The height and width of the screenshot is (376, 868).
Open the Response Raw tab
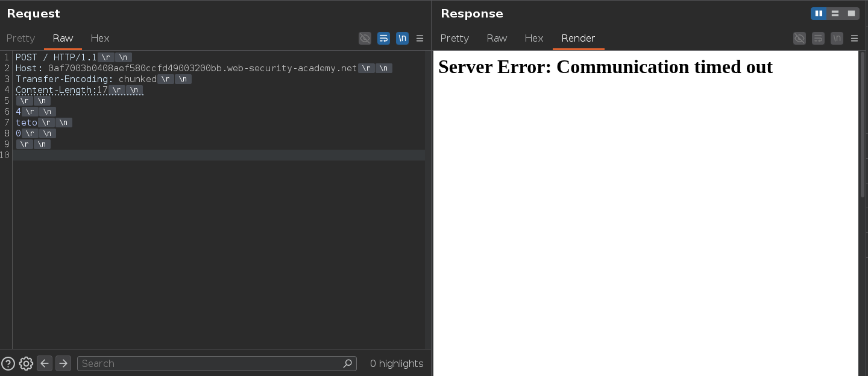pyautogui.click(x=497, y=38)
